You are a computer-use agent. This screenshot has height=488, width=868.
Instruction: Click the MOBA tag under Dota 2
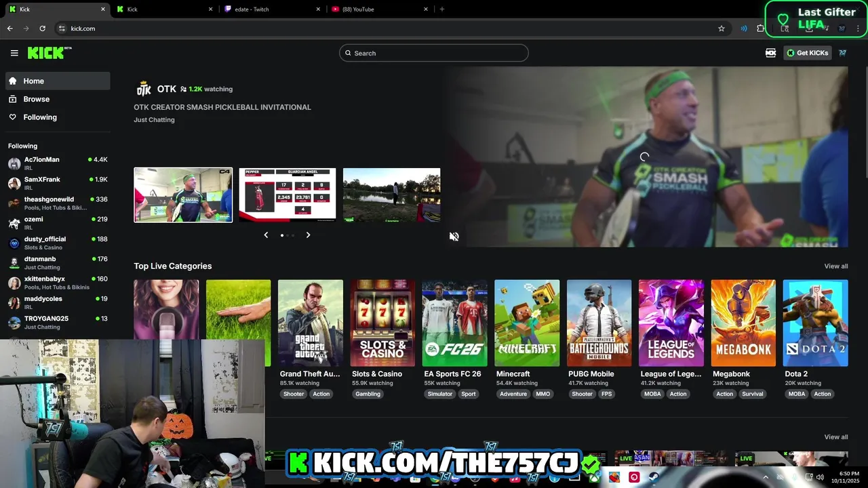[797, 394]
